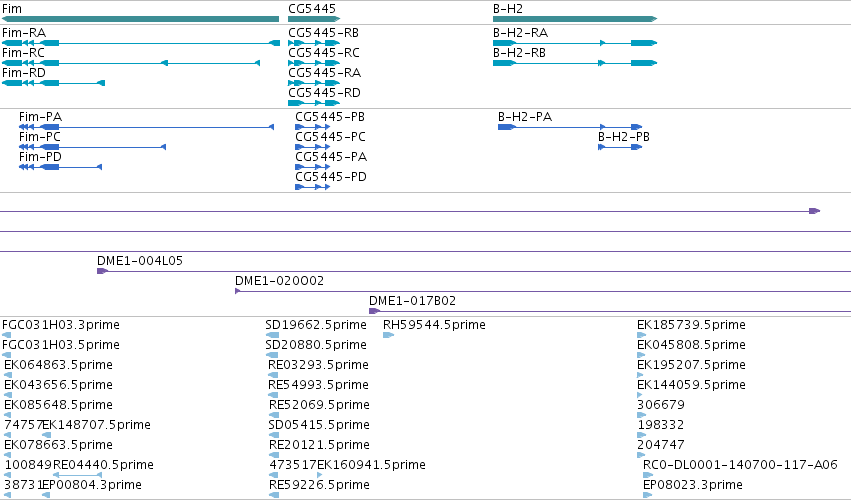The image size is (851, 500).
Task: Click the CG5445 gene span
Action: point(314,19)
